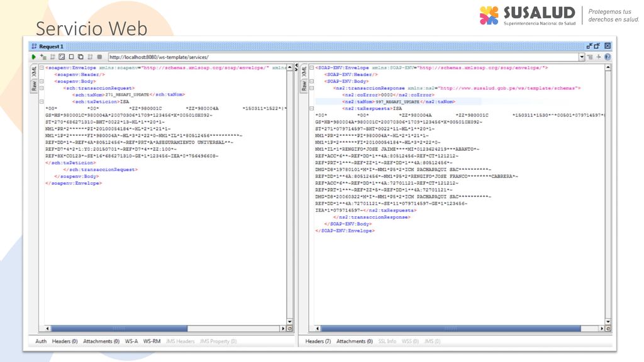644x362 pixels.
Task: Submit the request with the green play icon
Action: [34, 57]
